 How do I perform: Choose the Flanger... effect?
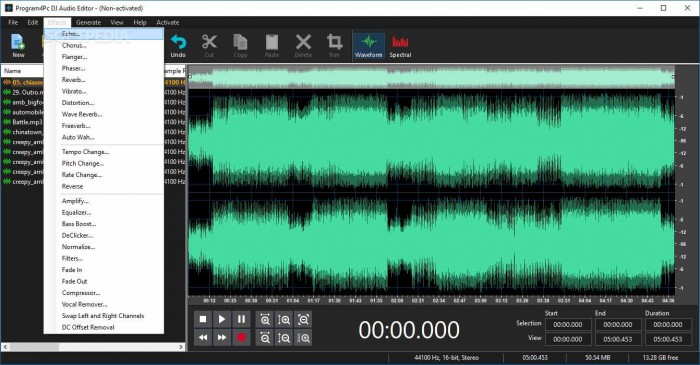[x=104, y=57]
